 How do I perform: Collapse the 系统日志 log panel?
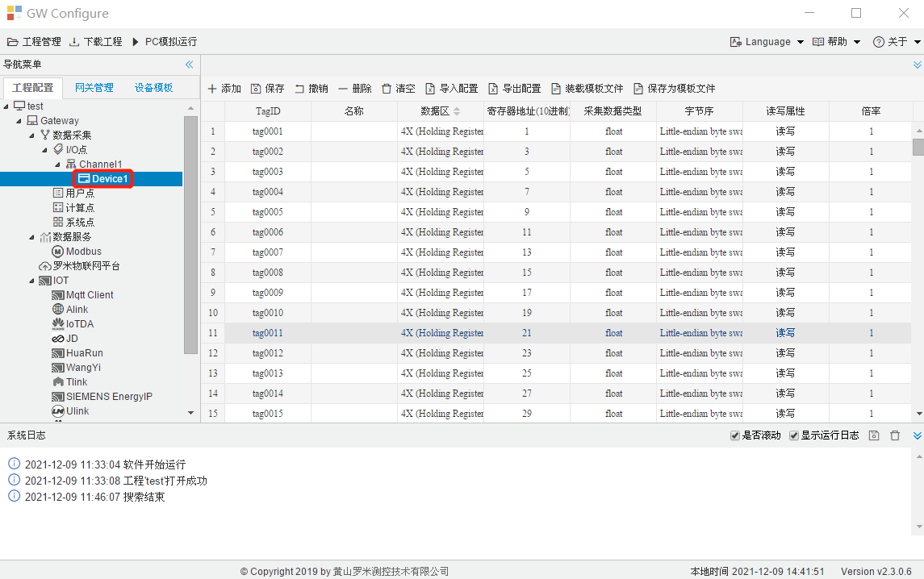pos(917,436)
